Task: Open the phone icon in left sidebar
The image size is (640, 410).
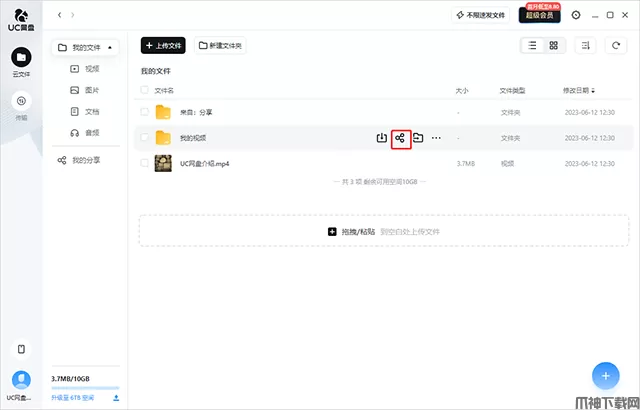Action: (x=21, y=349)
